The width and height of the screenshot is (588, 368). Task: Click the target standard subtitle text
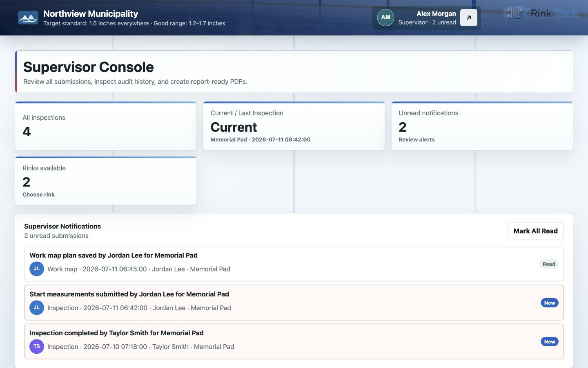click(x=134, y=23)
